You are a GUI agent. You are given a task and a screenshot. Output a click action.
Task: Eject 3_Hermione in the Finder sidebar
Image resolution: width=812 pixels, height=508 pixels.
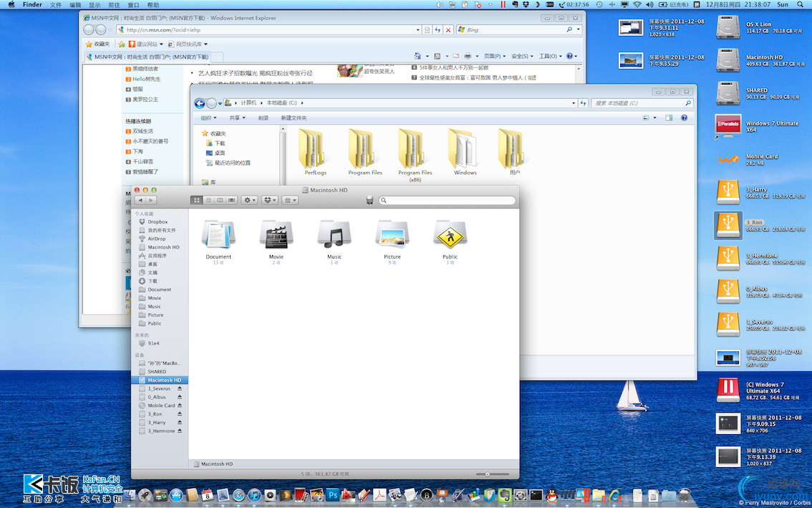180,431
